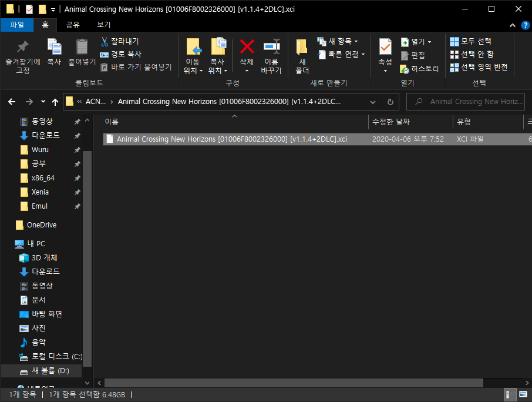Click the navigation pane vertical scrollbar
This screenshot has height=402, width=532.
[87, 259]
